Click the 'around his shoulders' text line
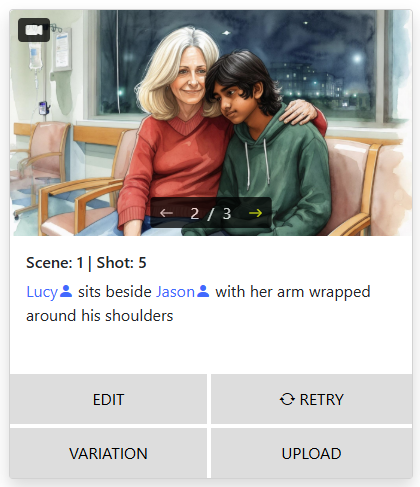The image size is (420, 487). [x=100, y=316]
